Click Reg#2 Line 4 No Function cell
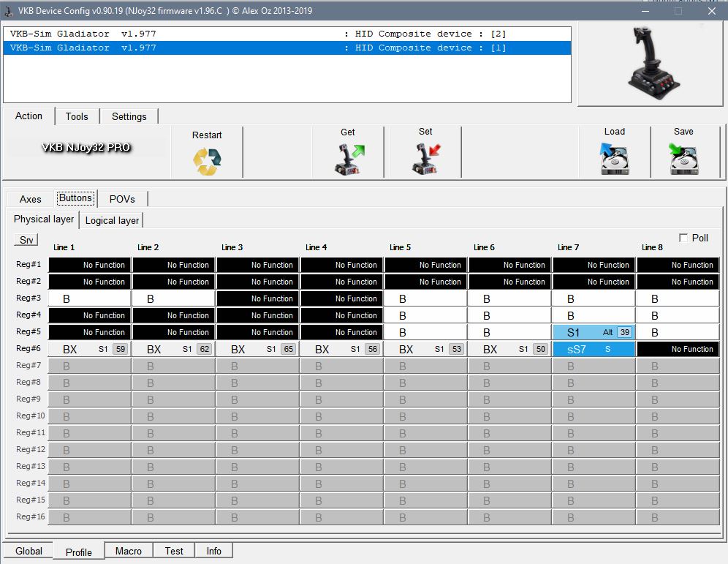 click(x=342, y=282)
